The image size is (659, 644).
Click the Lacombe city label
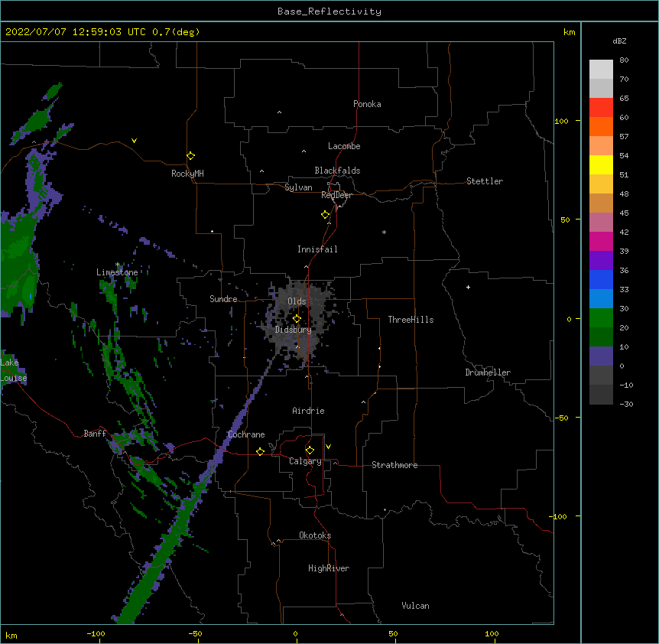click(x=344, y=146)
